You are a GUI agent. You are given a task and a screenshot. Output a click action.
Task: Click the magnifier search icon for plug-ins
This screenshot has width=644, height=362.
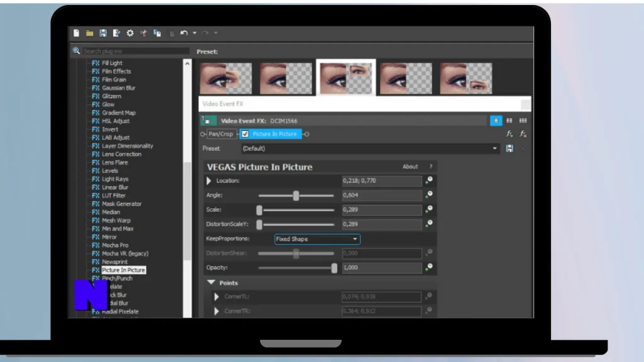76,50
